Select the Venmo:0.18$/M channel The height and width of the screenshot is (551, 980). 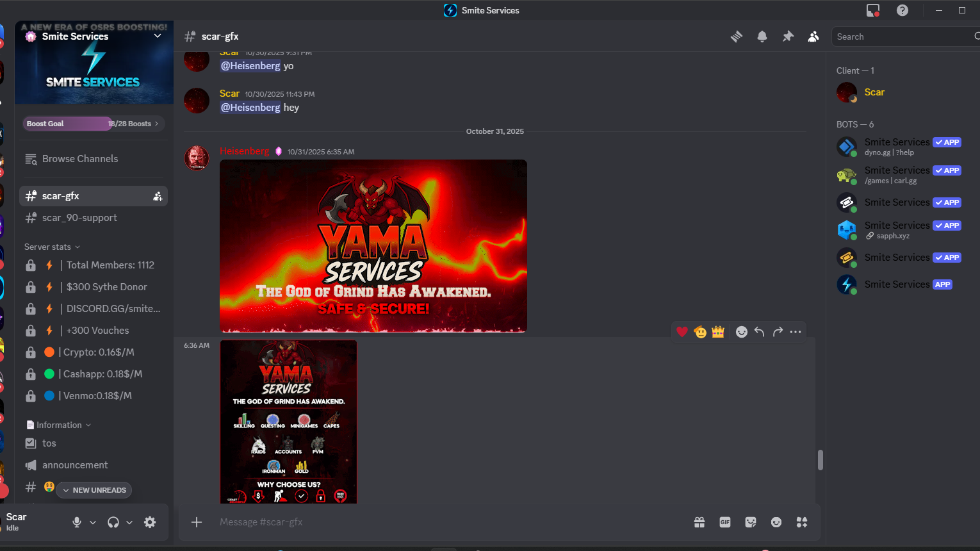[94, 396]
